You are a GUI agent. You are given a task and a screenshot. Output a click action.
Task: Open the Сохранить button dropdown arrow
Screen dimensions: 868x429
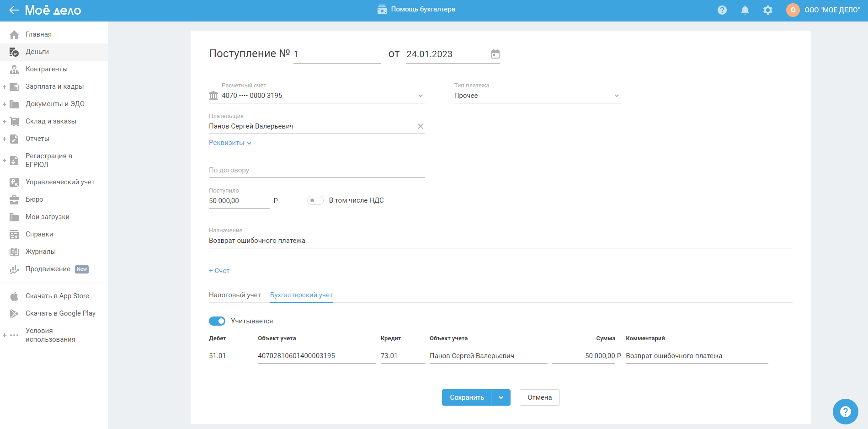tap(501, 397)
